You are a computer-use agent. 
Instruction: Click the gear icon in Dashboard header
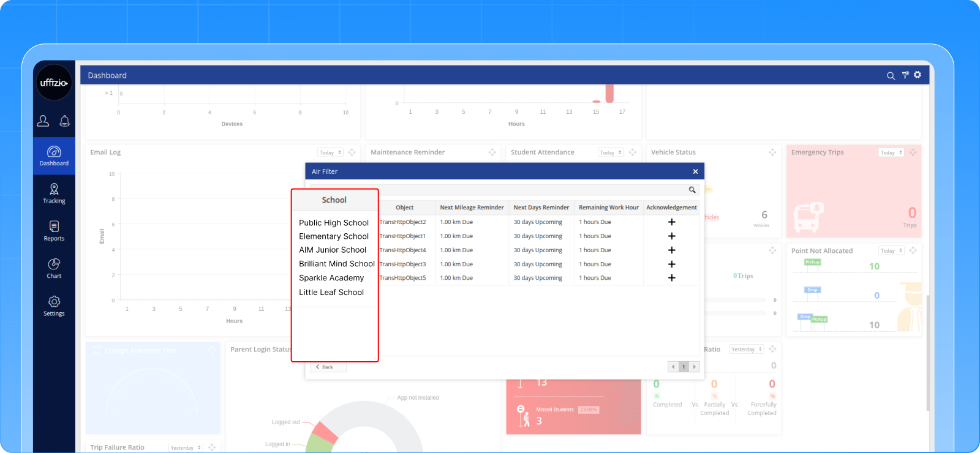point(918,75)
